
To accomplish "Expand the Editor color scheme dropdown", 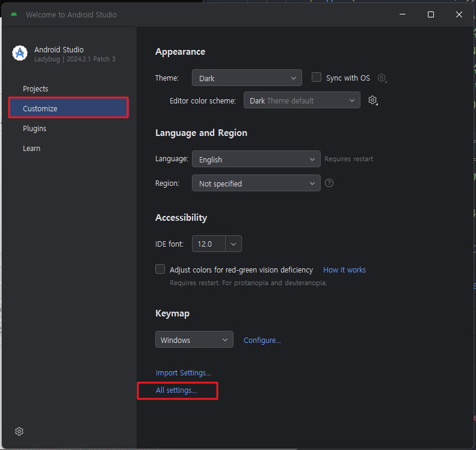I will (x=301, y=100).
